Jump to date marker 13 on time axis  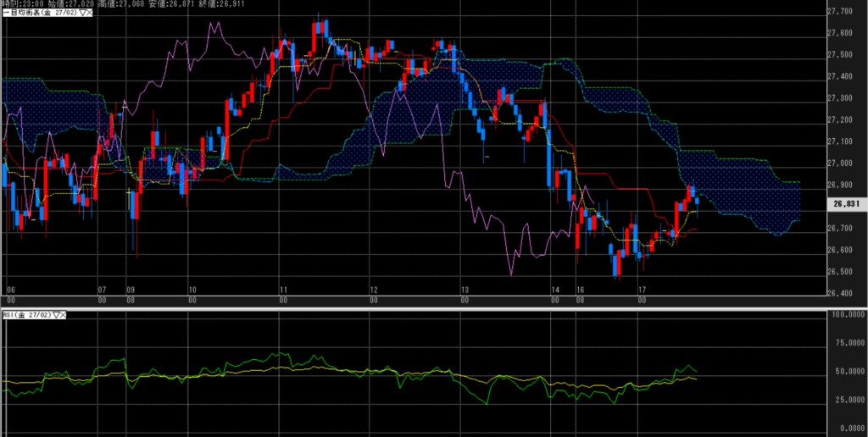(463, 289)
